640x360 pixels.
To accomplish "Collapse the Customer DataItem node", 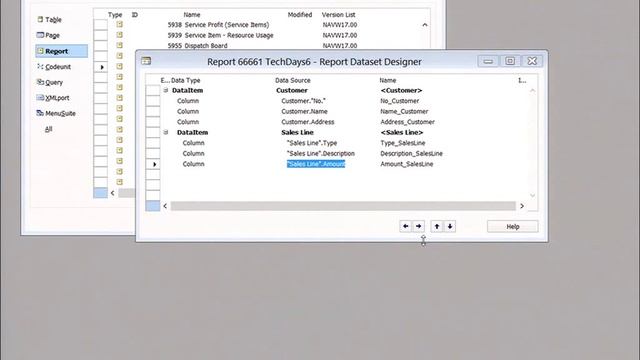I will (166, 90).
